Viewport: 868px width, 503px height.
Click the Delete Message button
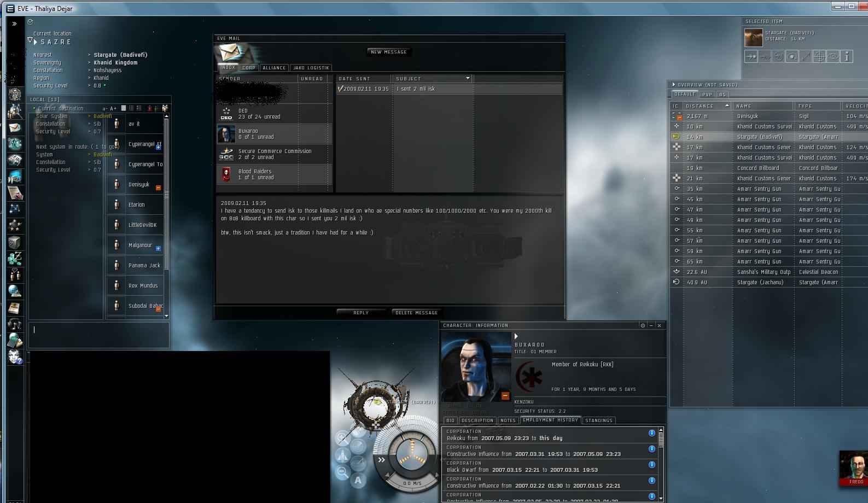[417, 313]
